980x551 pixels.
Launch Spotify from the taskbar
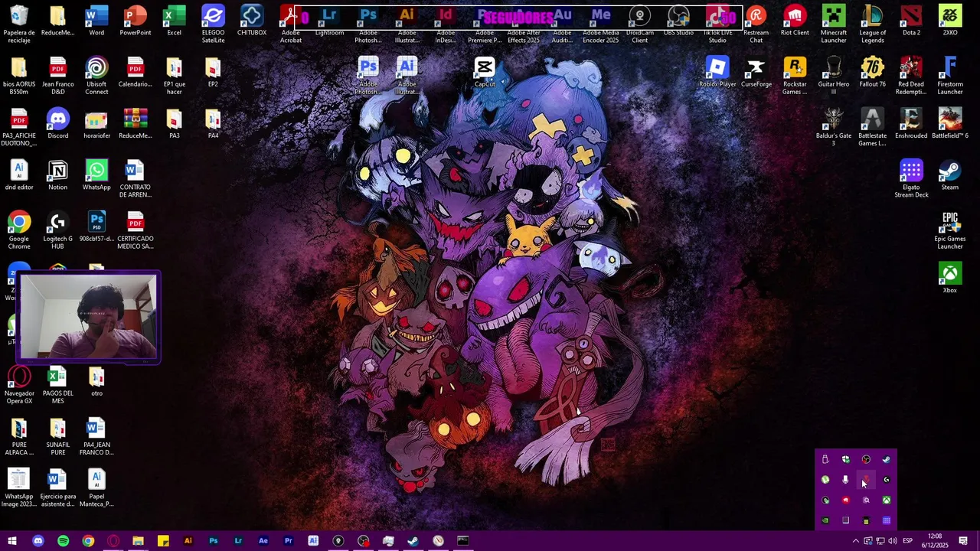point(63,541)
